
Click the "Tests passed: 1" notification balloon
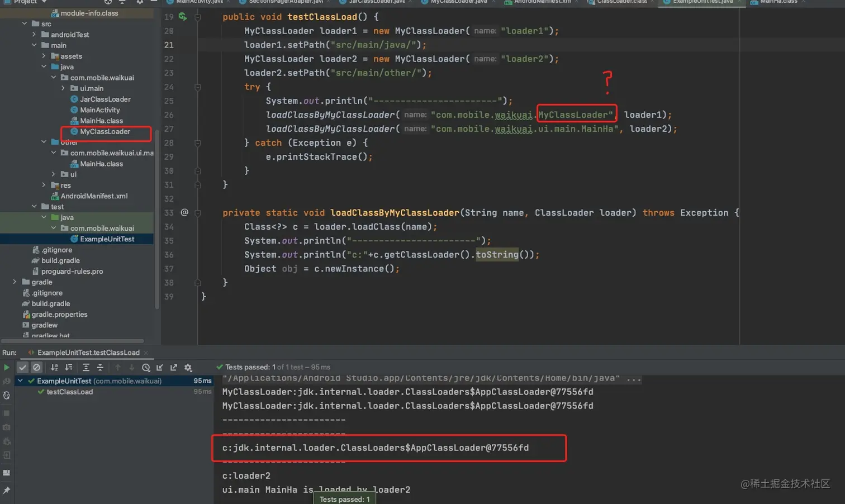(344, 499)
